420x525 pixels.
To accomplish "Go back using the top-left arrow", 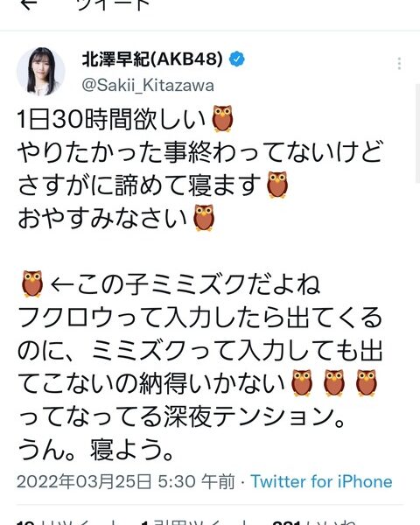I will coord(29,4).
